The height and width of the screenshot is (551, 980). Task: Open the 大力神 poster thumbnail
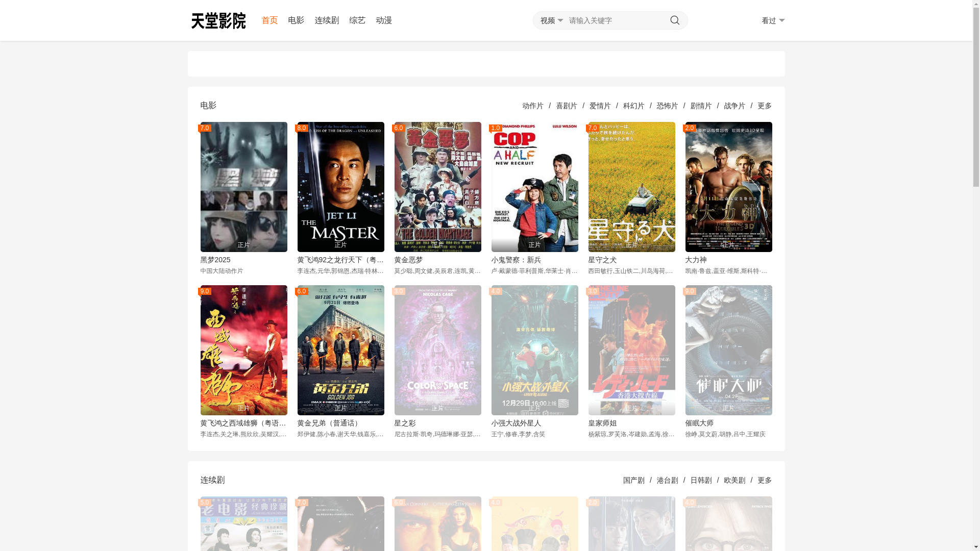pyautogui.click(x=729, y=187)
